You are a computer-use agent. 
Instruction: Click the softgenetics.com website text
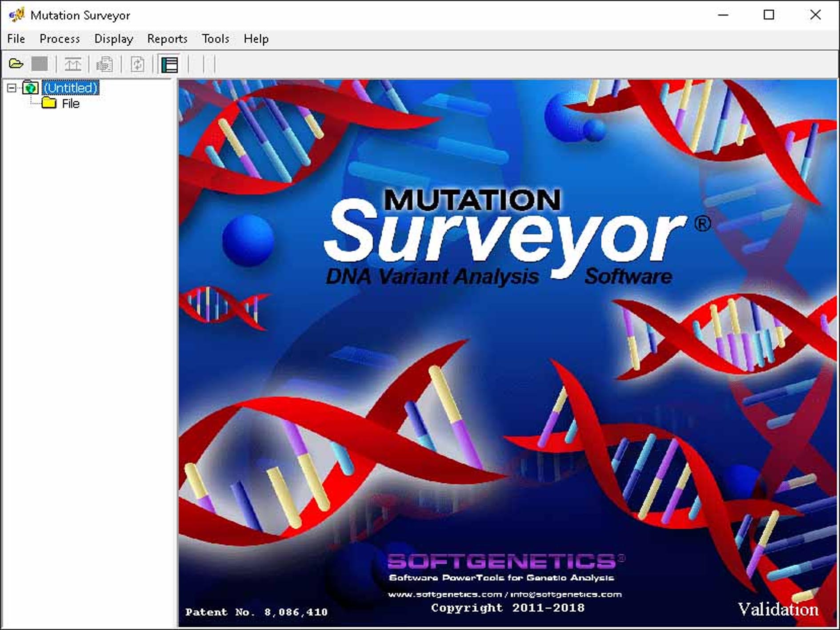(444, 594)
